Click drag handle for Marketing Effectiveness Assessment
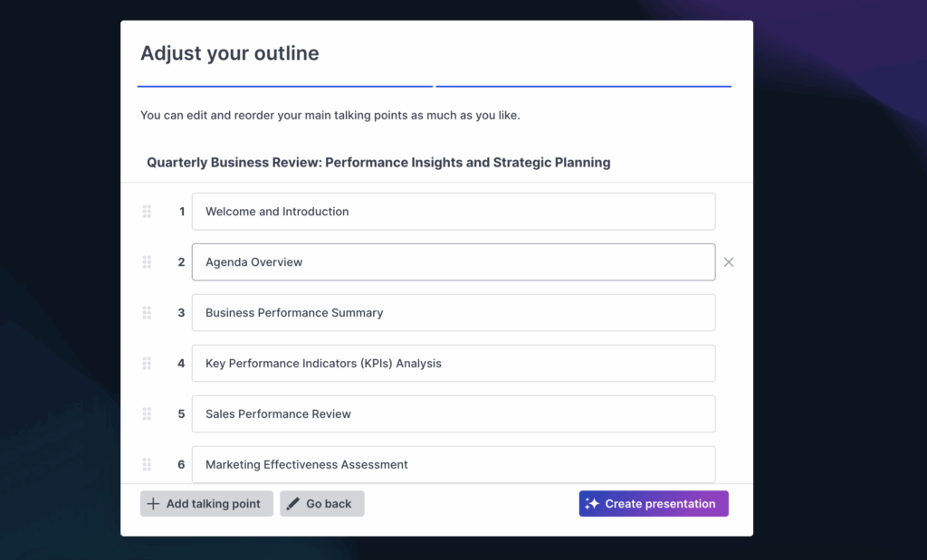The height and width of the screenshot is (560, 927). coord(147,465)
